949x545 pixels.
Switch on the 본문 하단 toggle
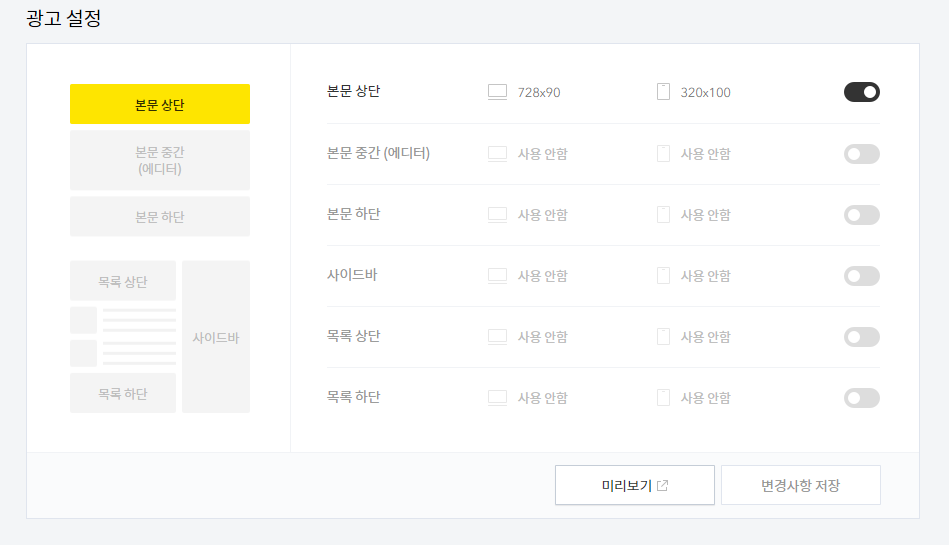tap(862, 215)
